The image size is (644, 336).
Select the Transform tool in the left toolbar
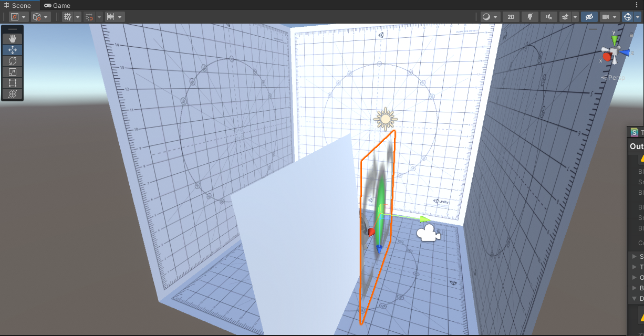tap(12, 94)
